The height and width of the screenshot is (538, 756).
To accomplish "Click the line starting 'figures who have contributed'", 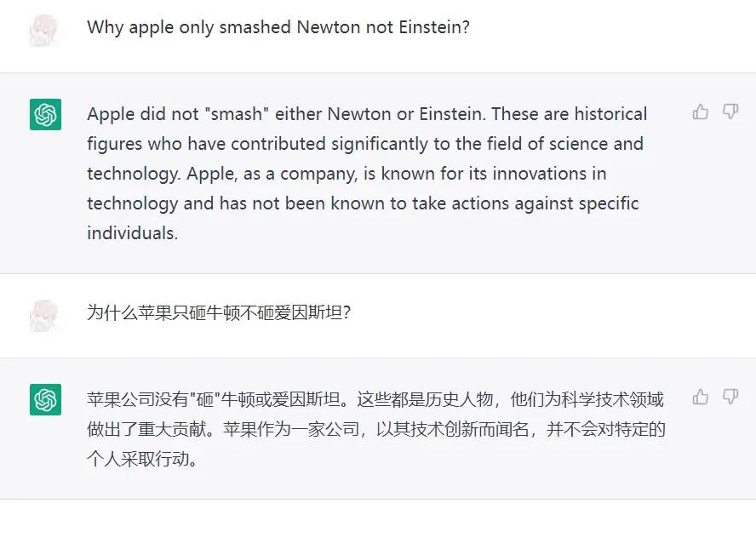I will [365, 144].
